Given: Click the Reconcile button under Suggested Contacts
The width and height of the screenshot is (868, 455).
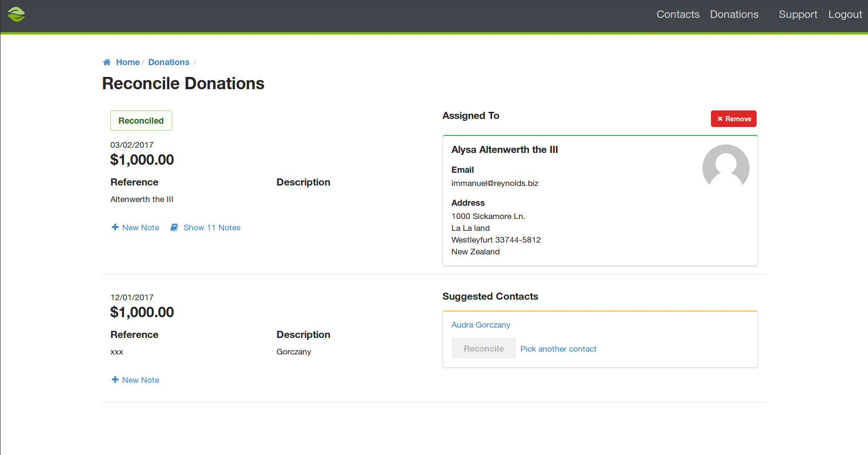Looking at the screenshot, I should click(x=484, y=348).
